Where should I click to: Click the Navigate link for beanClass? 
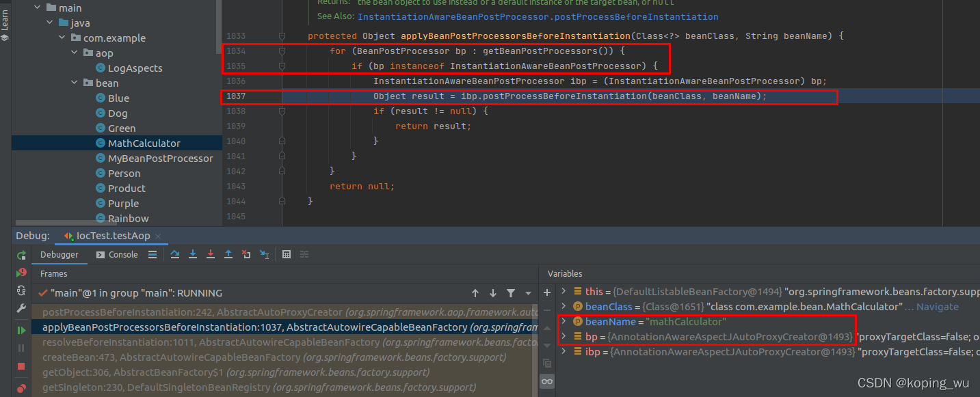(x=938, y=307)
